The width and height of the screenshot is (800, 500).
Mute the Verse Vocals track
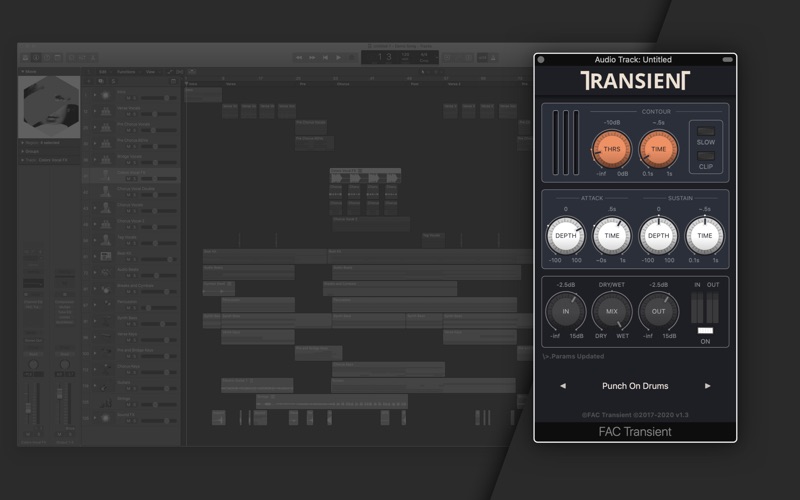pyautogui.click(x=129, y=114)
